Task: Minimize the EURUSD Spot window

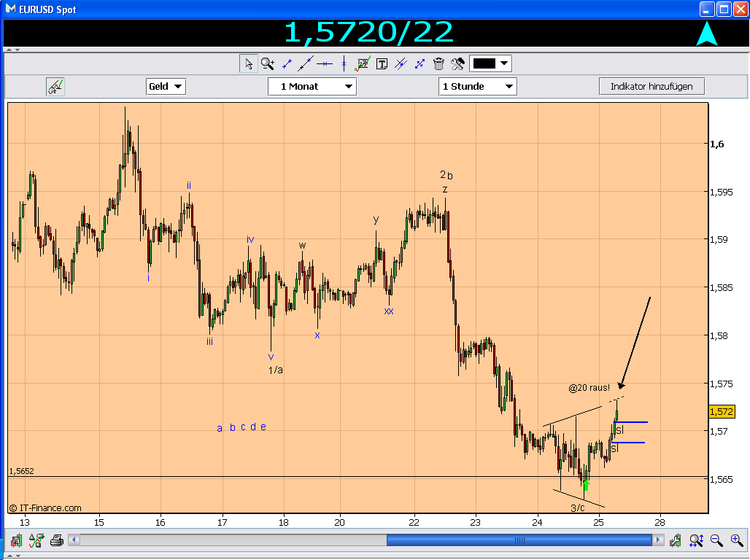Action: [707, 9]
